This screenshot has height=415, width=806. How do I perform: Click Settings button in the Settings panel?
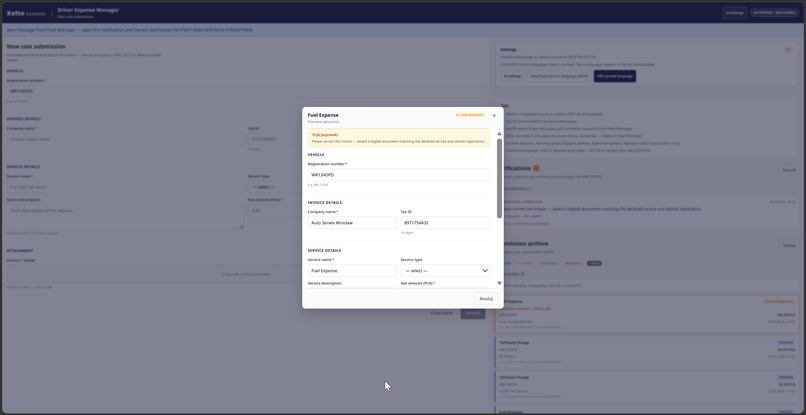(512, 76)
